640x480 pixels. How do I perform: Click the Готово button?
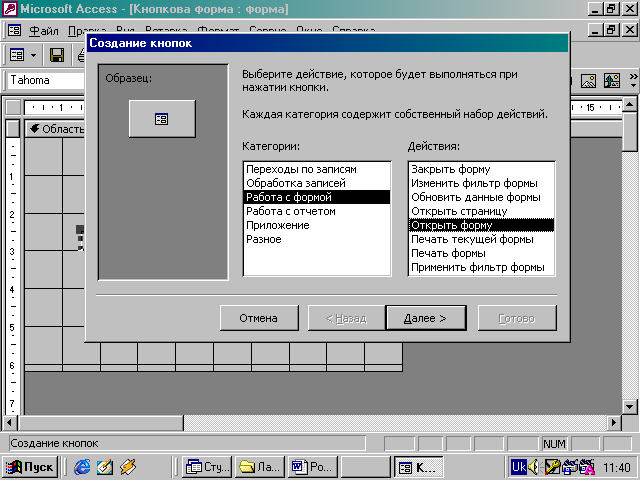click(x=517, y=318)
